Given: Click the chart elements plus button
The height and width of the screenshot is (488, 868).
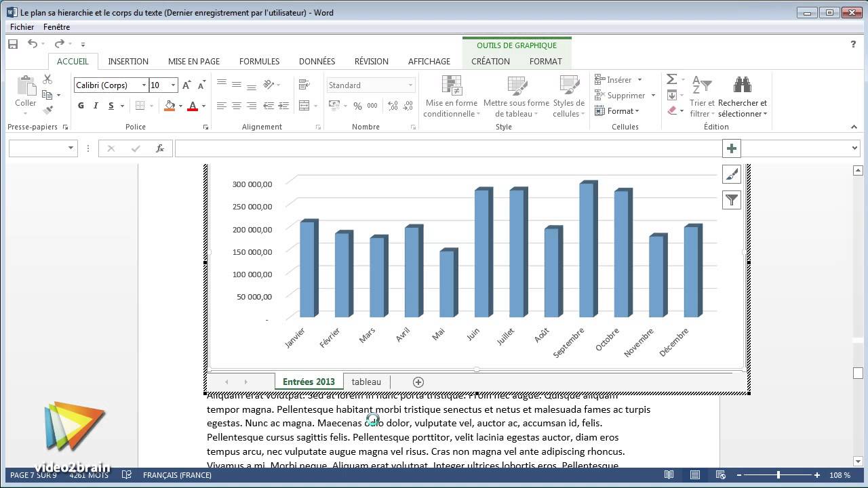Looking at the screenshot, I should tap(732, 148).
